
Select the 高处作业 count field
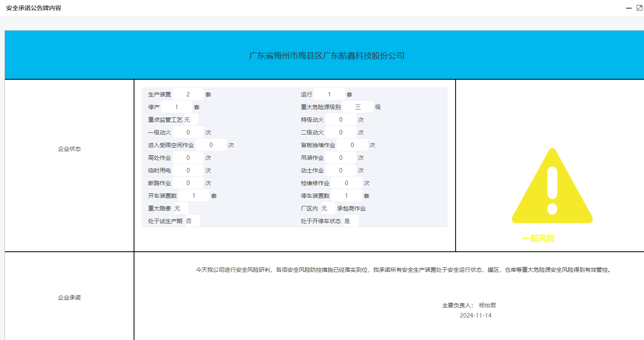click(188, 158)
